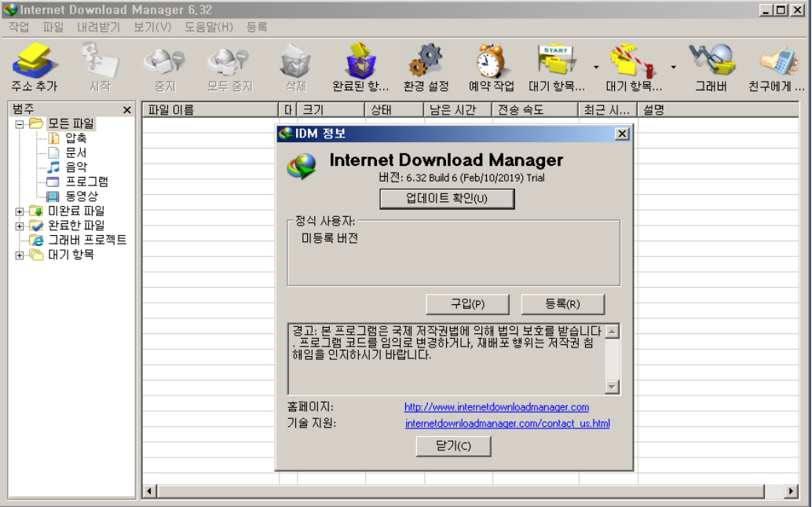Sort by 남은 시간 column header
Viewport: 812px width, 507px height.
(458, 110)
